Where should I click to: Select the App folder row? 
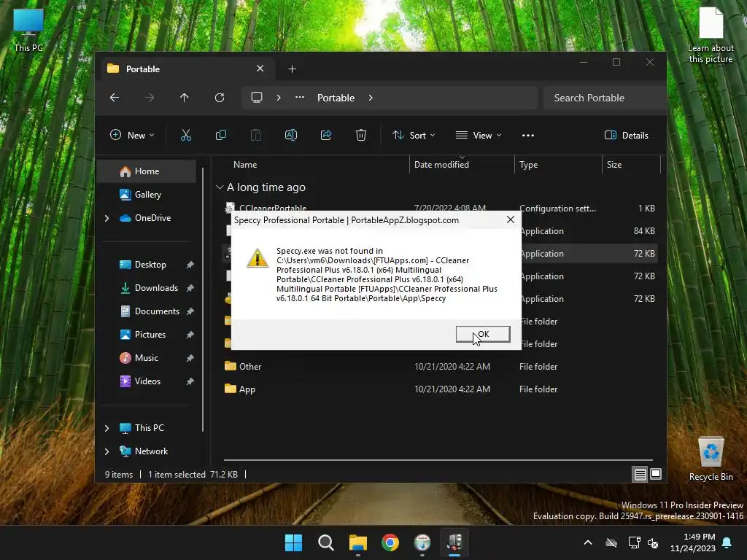(438, 389)
